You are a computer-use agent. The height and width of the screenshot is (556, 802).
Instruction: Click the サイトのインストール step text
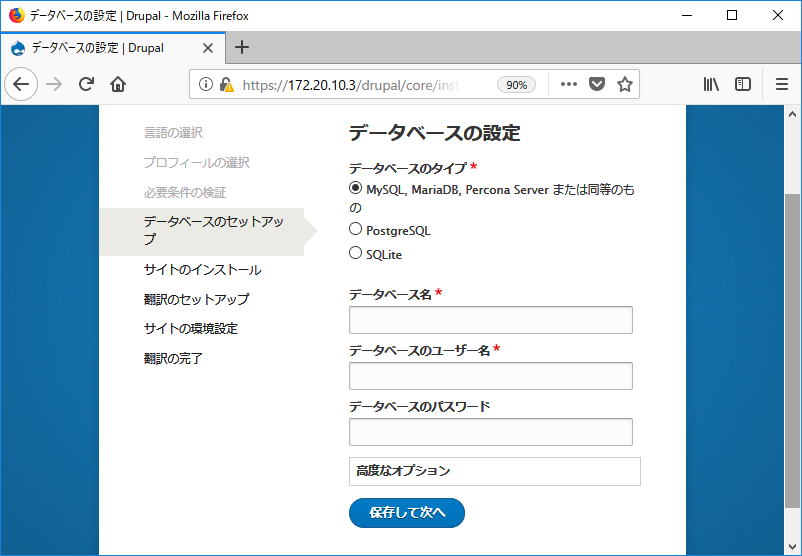tap(203, 270)
